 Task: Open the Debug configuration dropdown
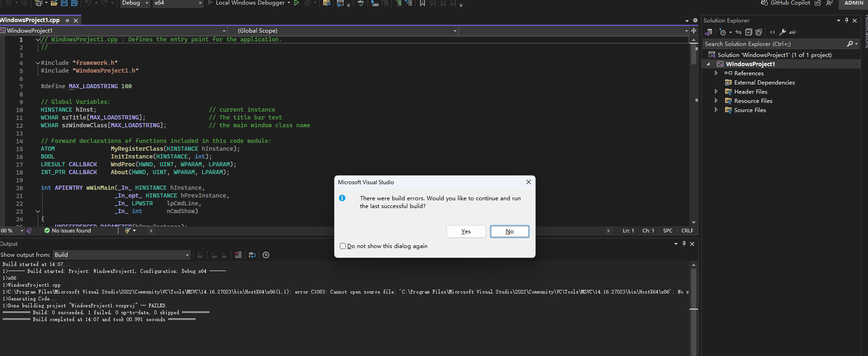pos(135,3)
